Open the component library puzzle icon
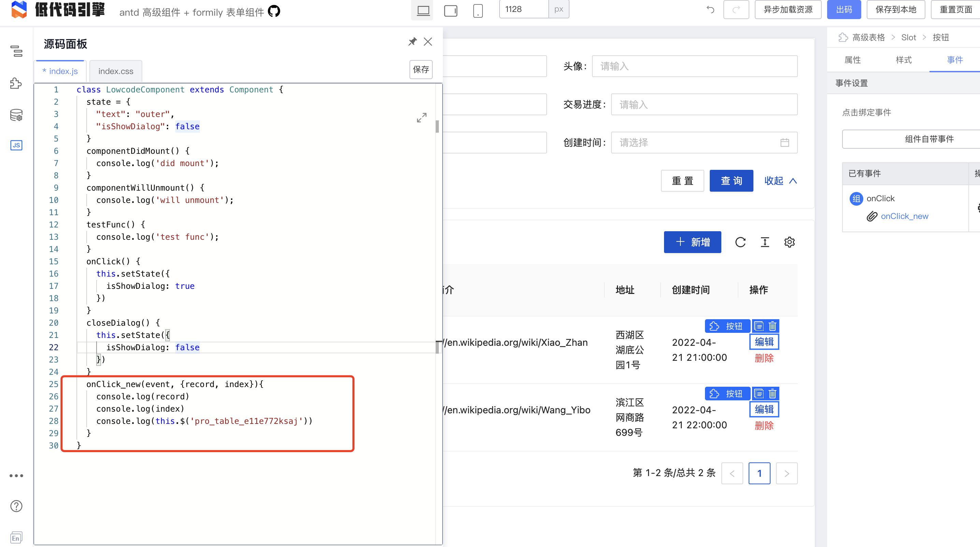The width and height of the screenshot is (980, 547). tap(16, 83)
